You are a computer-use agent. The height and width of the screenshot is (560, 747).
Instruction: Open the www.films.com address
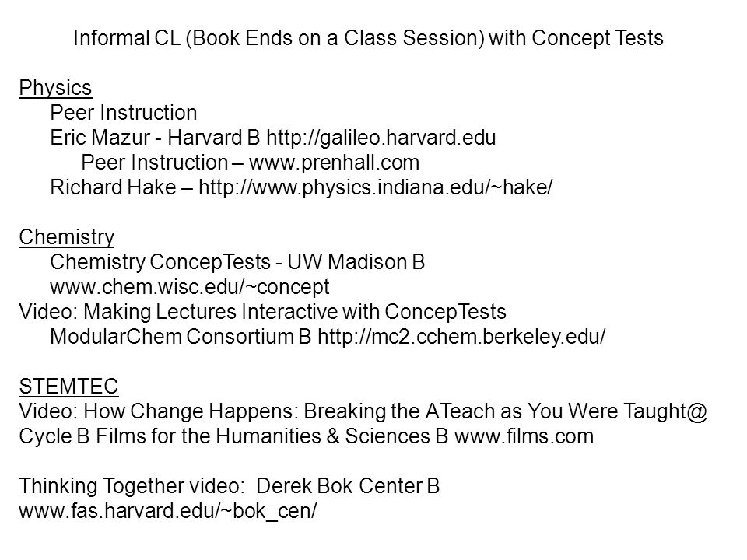coord(524,436)
